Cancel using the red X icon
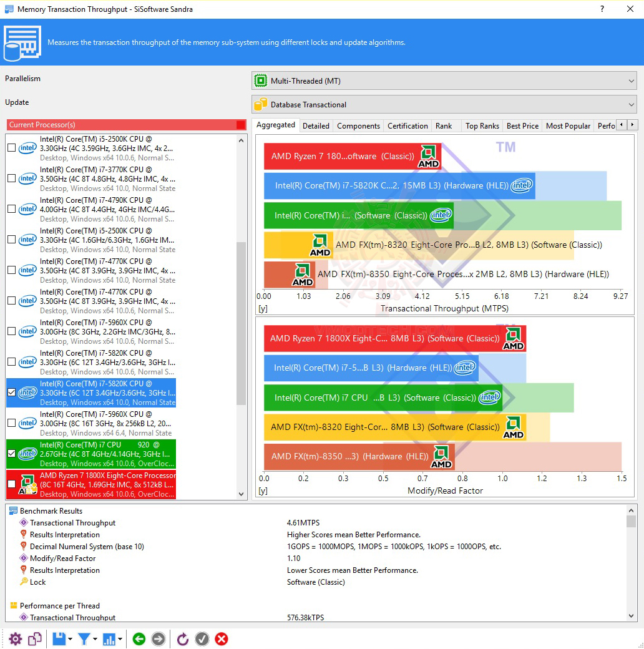This screenshot has height=649, width=644. [222, 638]
